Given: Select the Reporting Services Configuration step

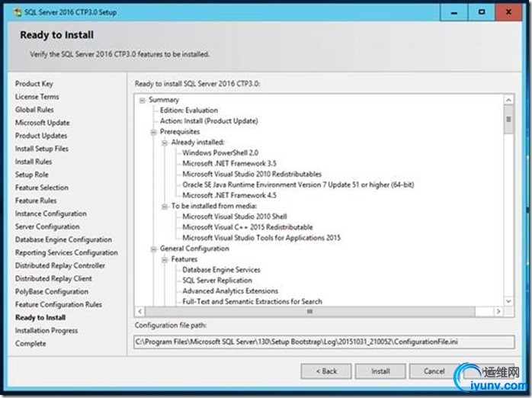Looking at the screenshot, I should tap(66, 252).
